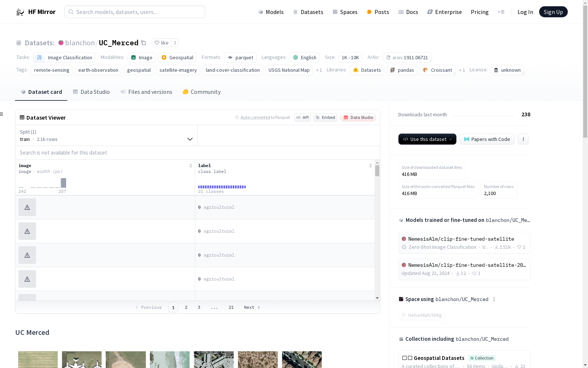This screenshot has width=588, height=368.
Task: Go to Models in the top navigation
Action: [x=271, y=12]
